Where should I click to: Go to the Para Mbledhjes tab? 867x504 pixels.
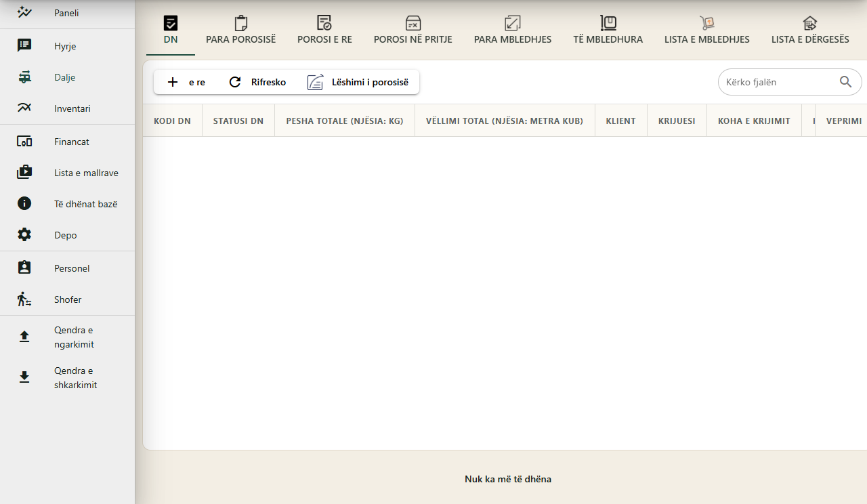[513, 30]
